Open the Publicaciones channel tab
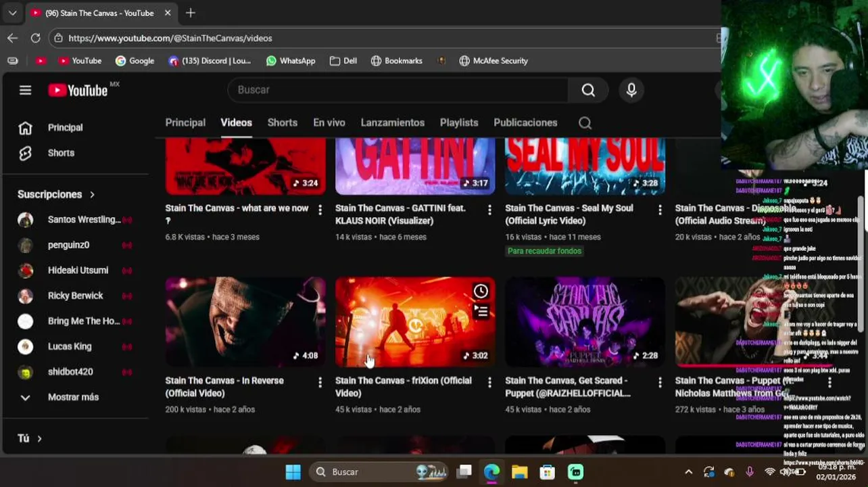The height and width of the screenshot is (487, 868). (525, 122)
